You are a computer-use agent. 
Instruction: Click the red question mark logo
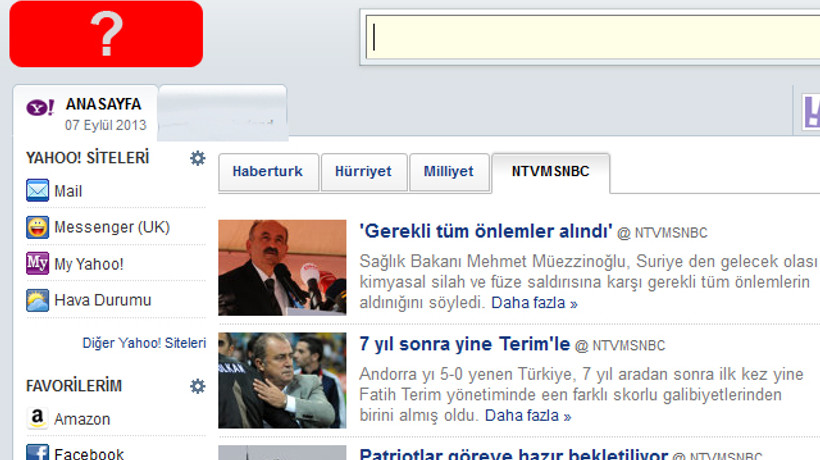click(x=106, y=33)
